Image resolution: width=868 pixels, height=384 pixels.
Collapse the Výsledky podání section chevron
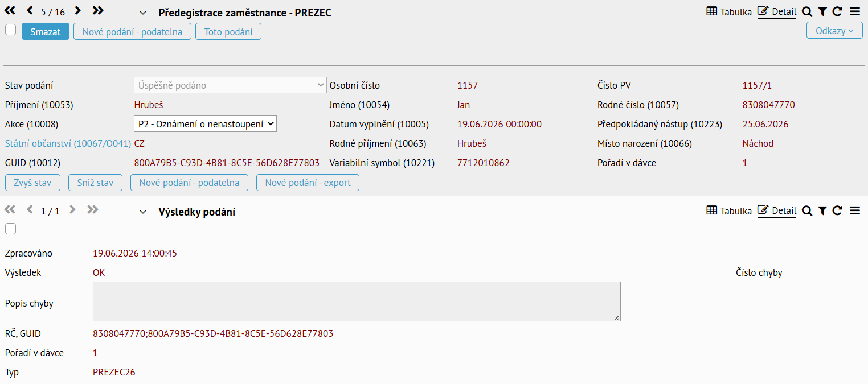coord(143,212)
